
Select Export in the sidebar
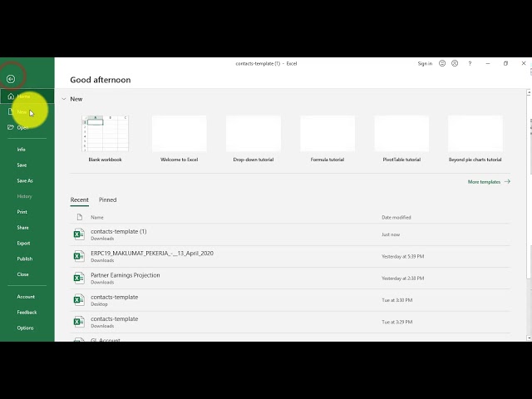click(x=23, y=243)
